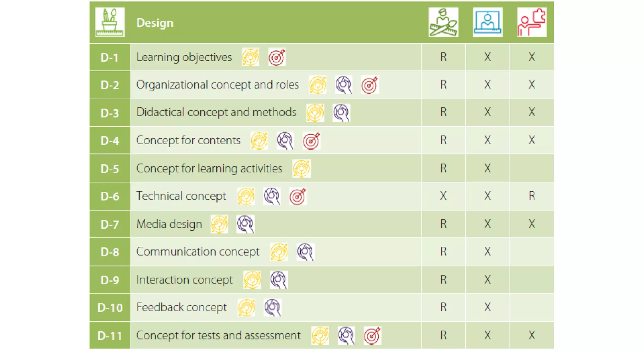
Task: Click the Design header title
Action: coord(155,23)
